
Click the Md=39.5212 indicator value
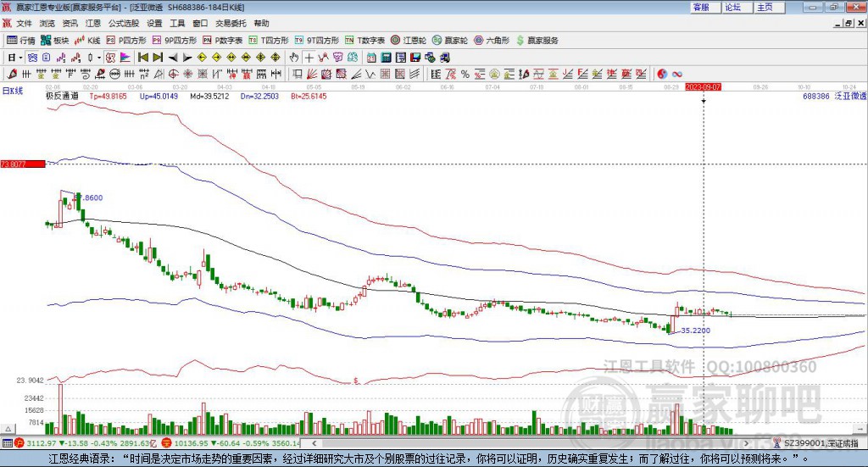pos(209,96)
